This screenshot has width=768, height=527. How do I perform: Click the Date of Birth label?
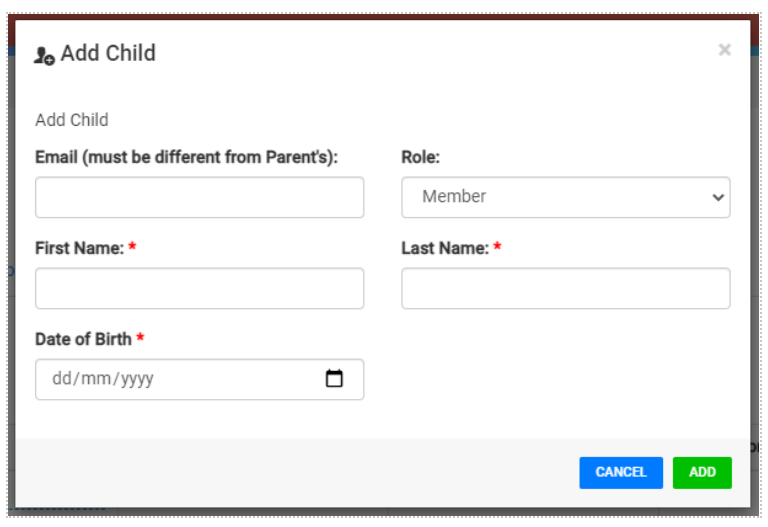click(83, 339)
